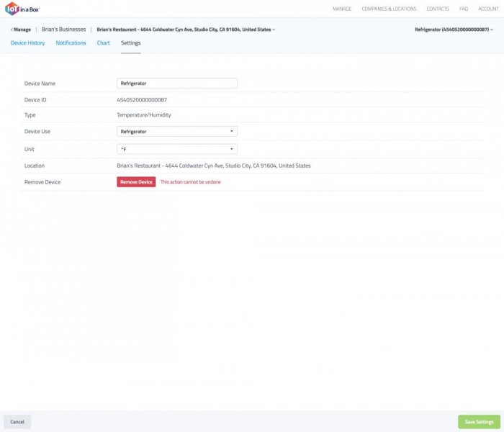
Task: Open the Device Use dropdown
Action: [x=177, y=132]
